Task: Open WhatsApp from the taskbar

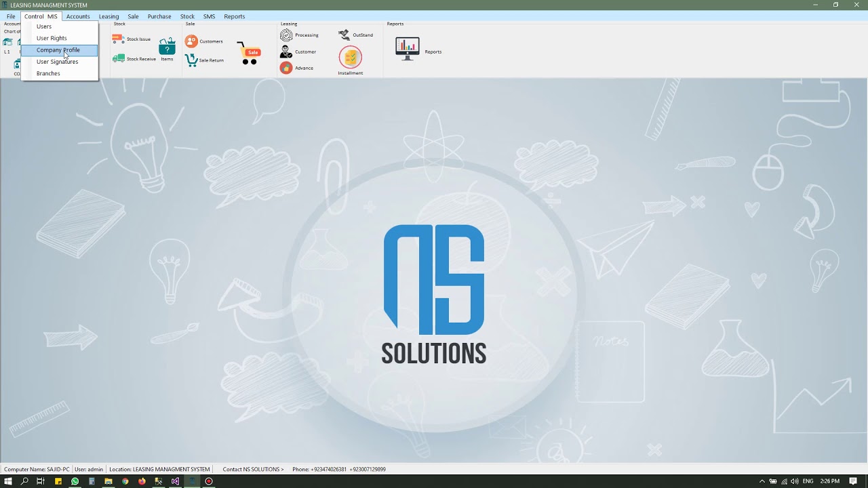Action: coord(75,481)
